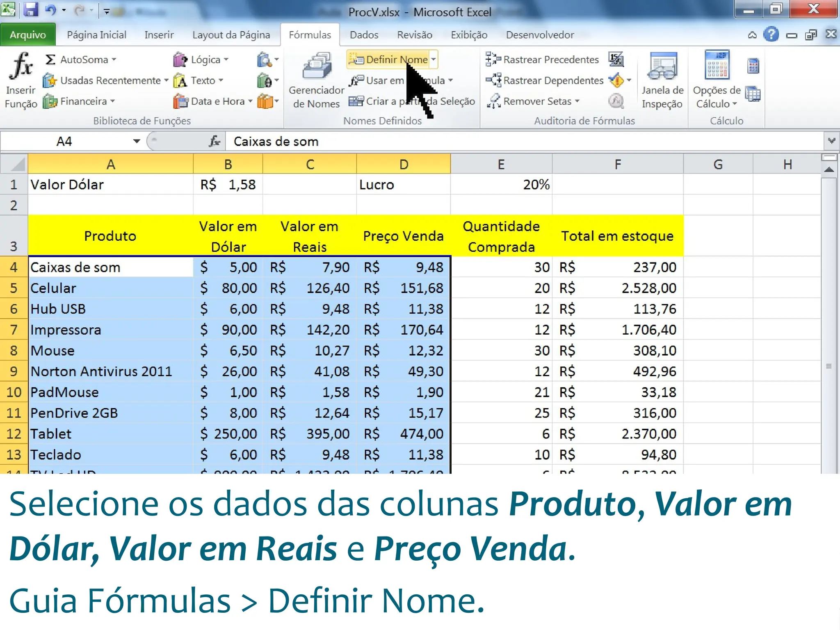Click the vertical scrollbar up arrow
Viewport: 840px width, 630px height.
829,169
